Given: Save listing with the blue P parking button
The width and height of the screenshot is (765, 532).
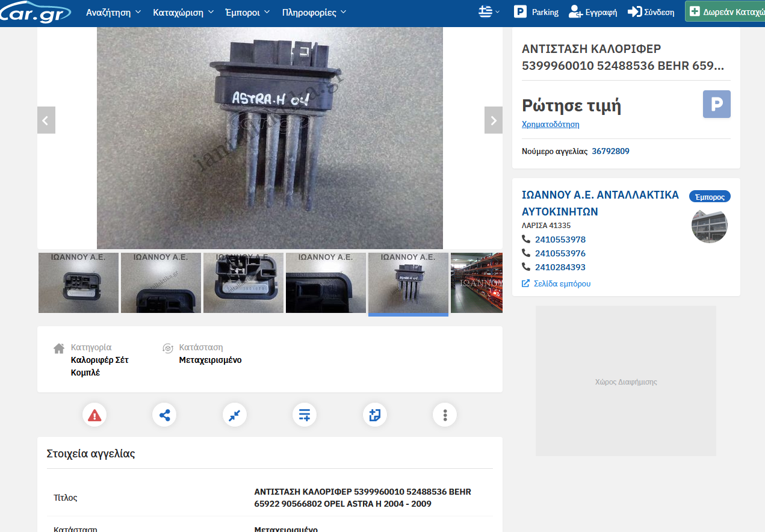Looking at the screenshot, I should (x=717, y=104).
